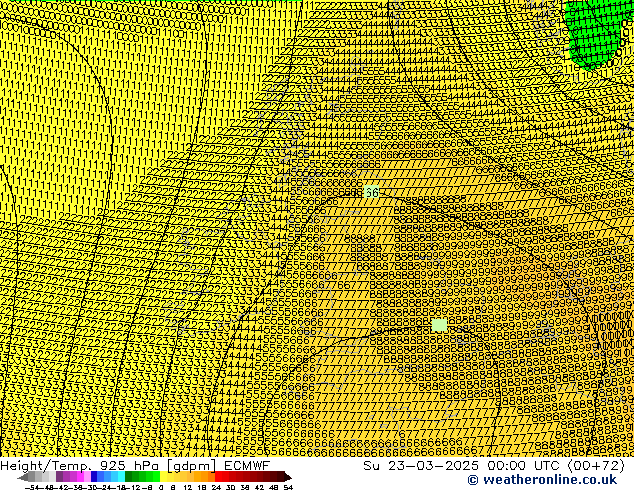Click the 'Su 23-03-2025 00:00 UTC (00+72)' date
The image size is (634, 490).
[494, 465]
